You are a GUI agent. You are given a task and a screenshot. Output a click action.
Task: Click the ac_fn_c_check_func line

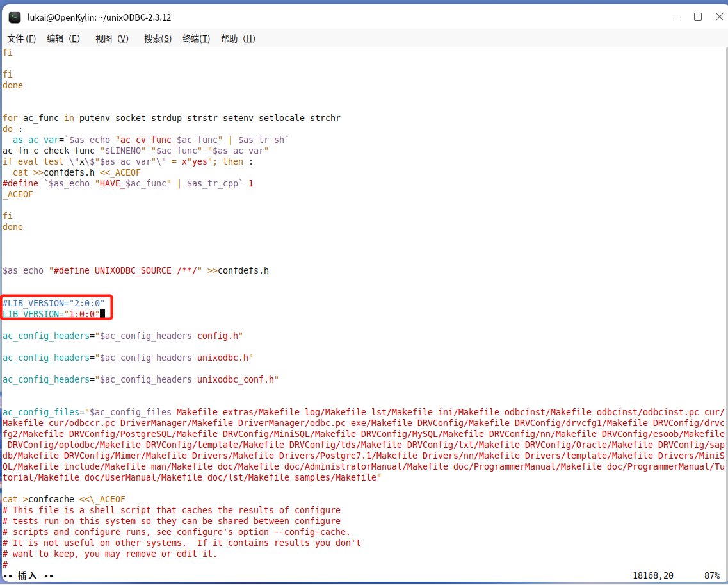[x=136, y=151]
